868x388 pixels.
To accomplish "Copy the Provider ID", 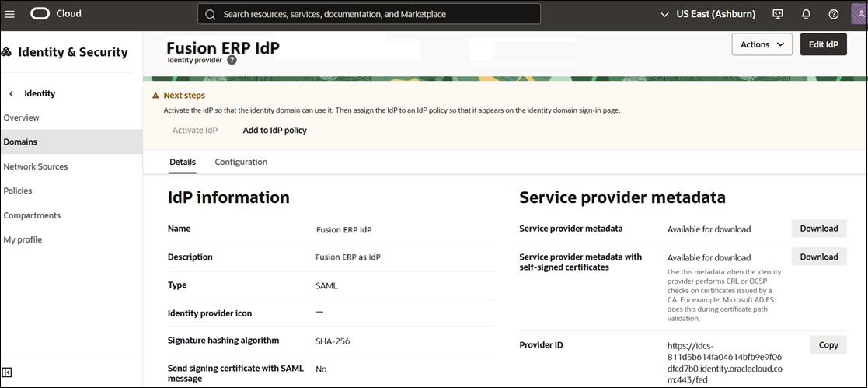I will click(x=828, y=344).
